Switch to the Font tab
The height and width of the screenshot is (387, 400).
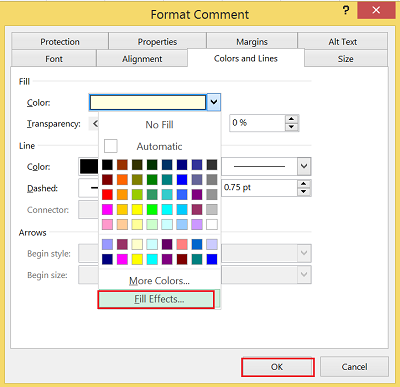click(x=54, y=59)
